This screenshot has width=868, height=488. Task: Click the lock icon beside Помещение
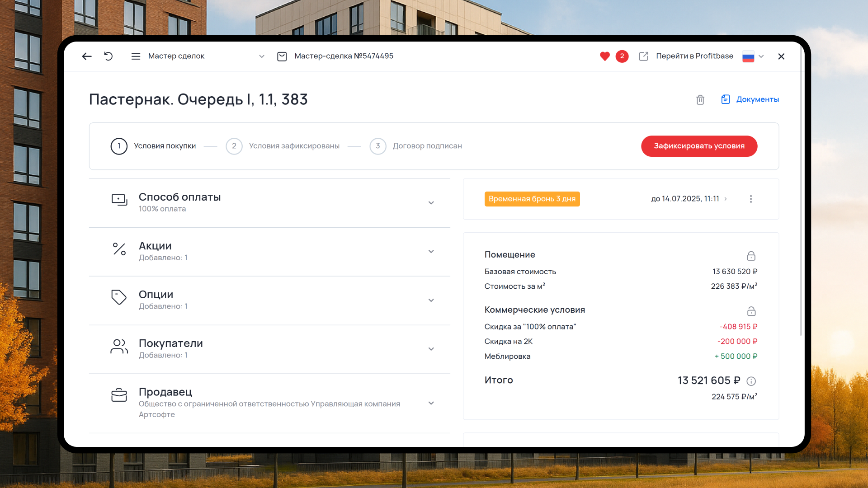click(751, 256)
